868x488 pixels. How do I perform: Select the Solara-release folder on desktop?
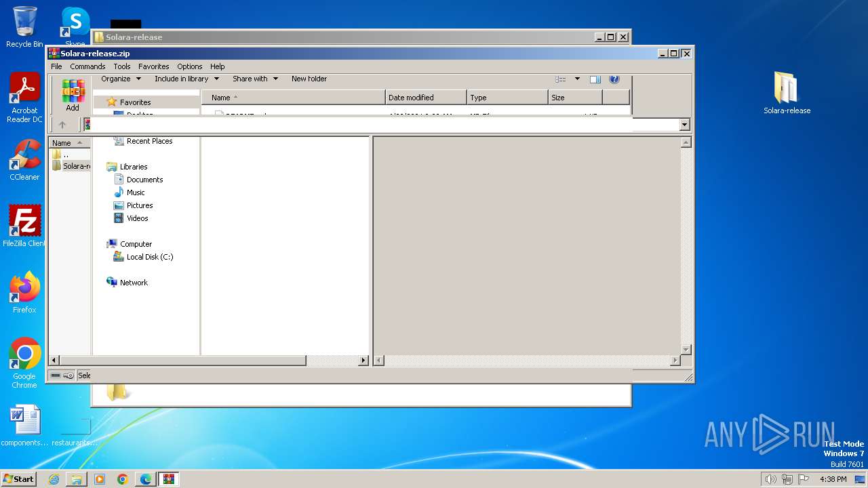point(787,93)
